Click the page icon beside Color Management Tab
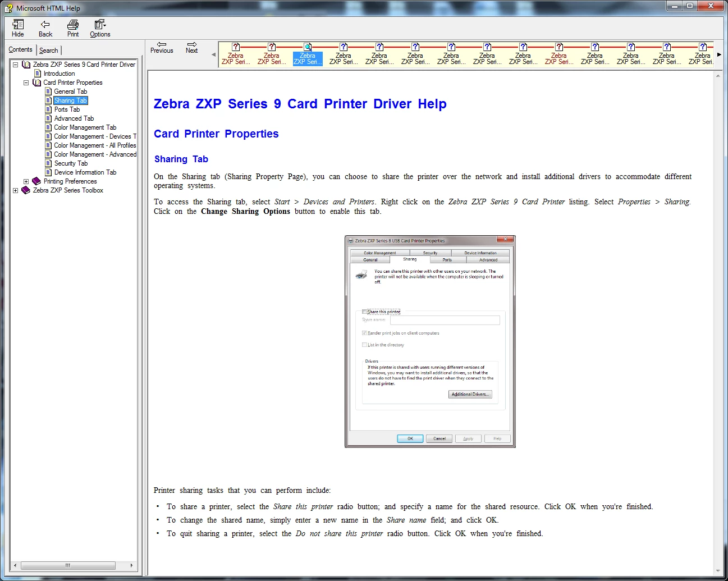Viewport: 728px width, 581px height. 48,127
